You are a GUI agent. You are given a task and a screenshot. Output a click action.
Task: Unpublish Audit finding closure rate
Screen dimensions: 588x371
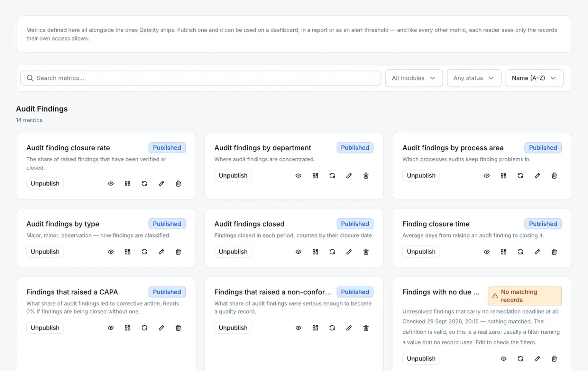click(45, 184)
